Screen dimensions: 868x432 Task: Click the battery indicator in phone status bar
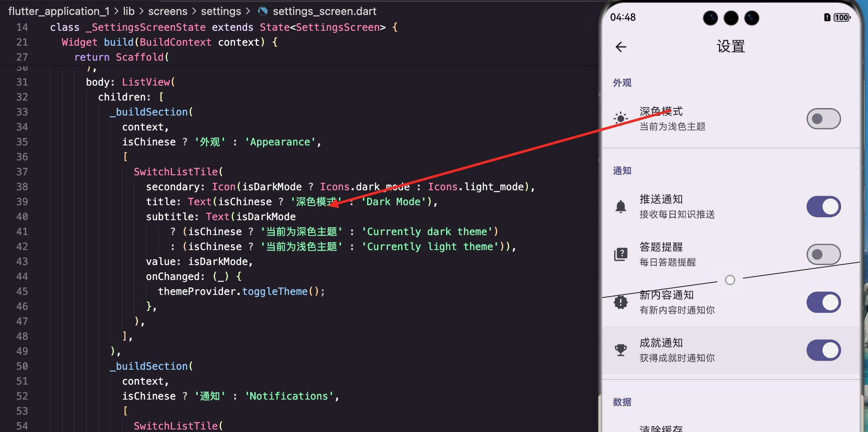841,17
